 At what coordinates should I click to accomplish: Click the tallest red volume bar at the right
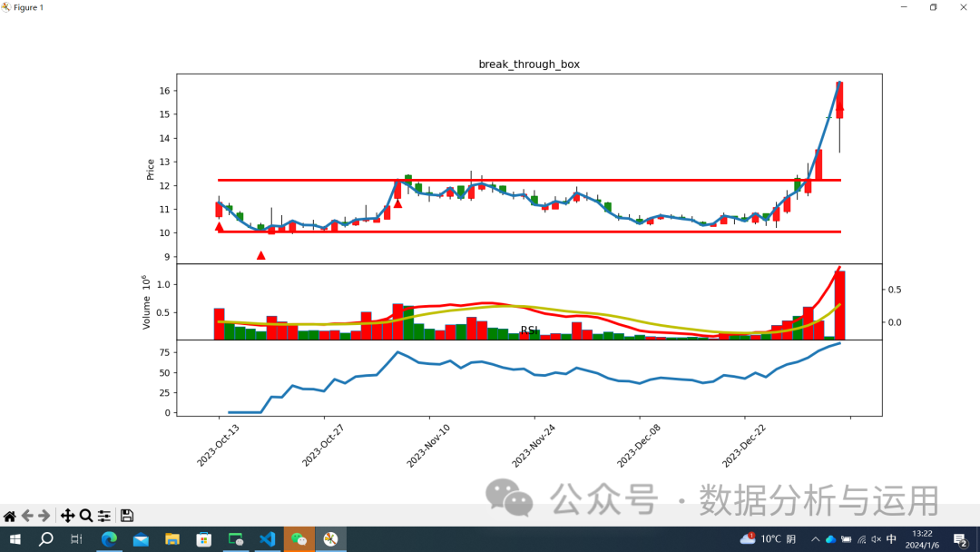point(840,305)
